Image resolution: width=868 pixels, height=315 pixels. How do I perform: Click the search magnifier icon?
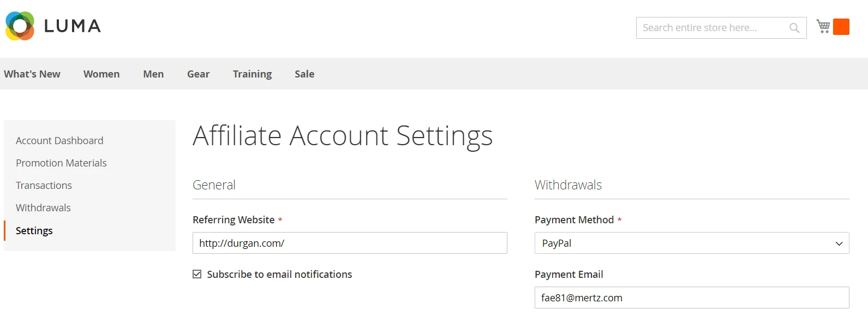(x=794, y=27)
